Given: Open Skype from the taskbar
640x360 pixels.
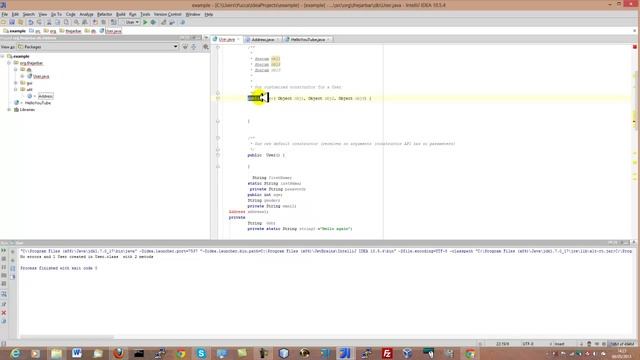Looking at the screenshot, I should coord(201,353).
